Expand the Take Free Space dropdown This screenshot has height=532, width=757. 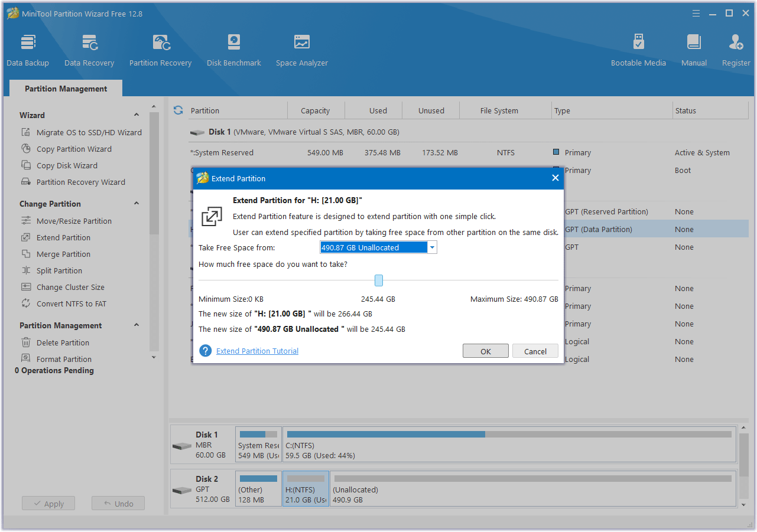coord(432,247)
